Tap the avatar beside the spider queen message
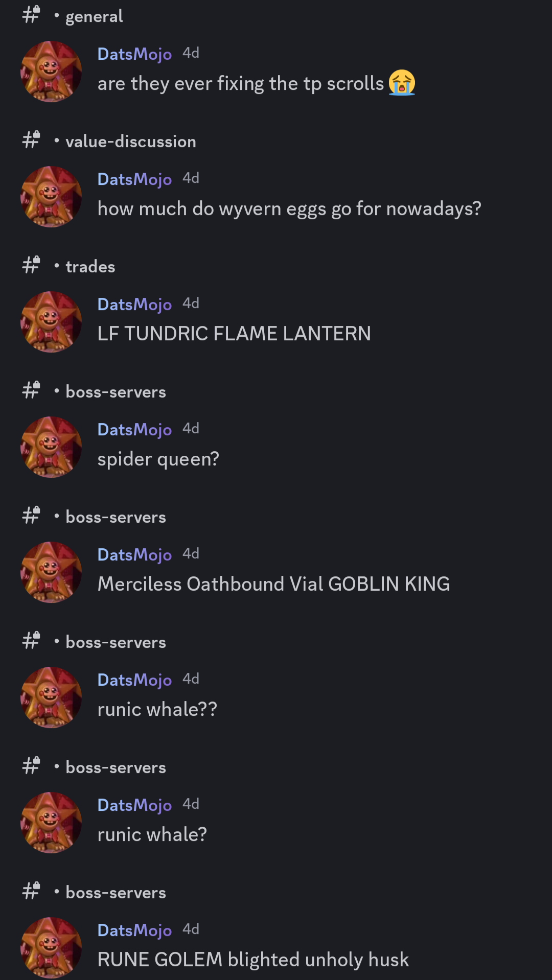Image resolution: width=552 pixels, height=980 pixels. (51, 447)
